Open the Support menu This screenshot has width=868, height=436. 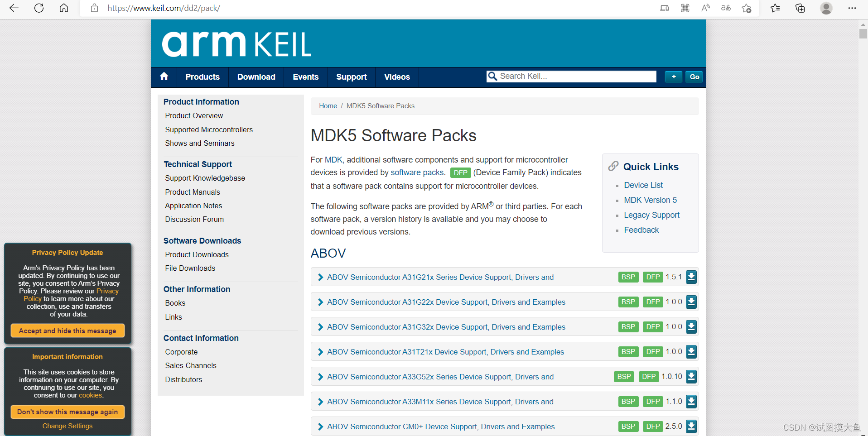pos(352,77)
